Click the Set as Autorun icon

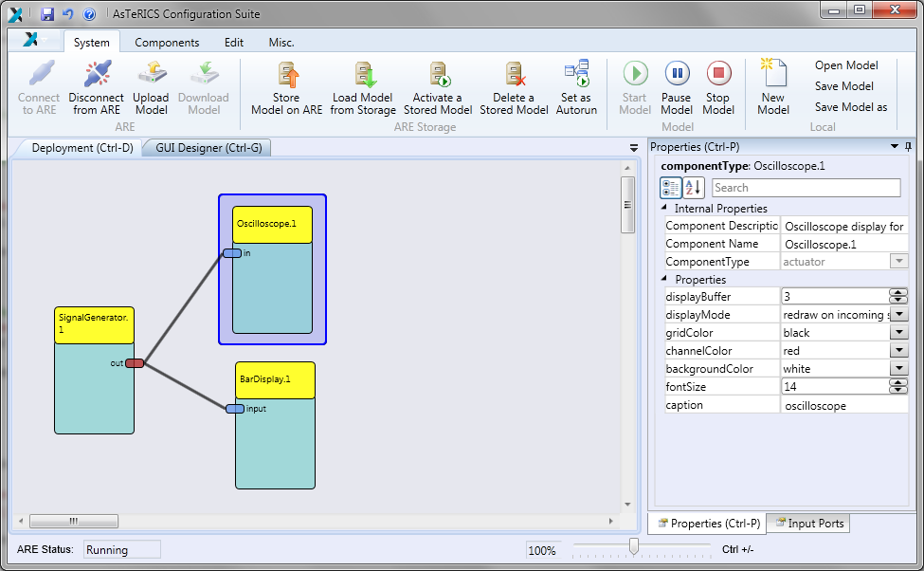(x=576, y=76)
